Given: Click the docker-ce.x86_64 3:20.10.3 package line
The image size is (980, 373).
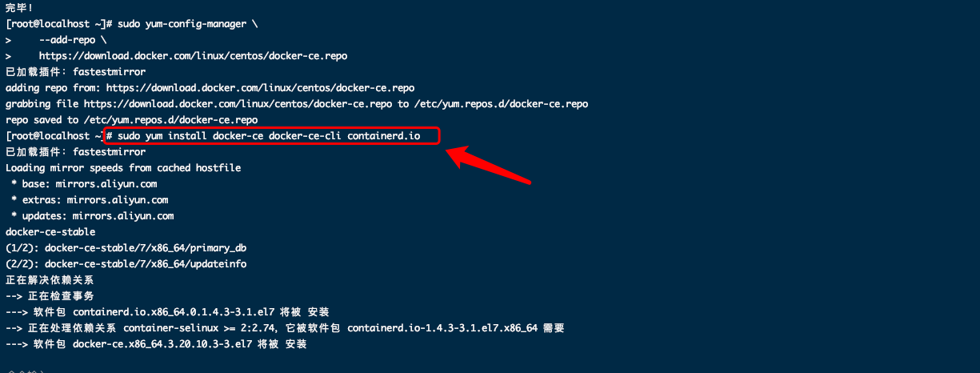Looking at the screenshot, I should click(x=156, y=344).
